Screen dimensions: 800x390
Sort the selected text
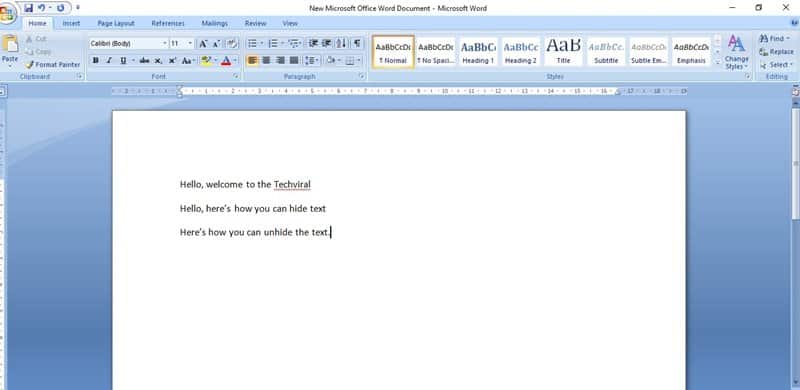point(341,44)
